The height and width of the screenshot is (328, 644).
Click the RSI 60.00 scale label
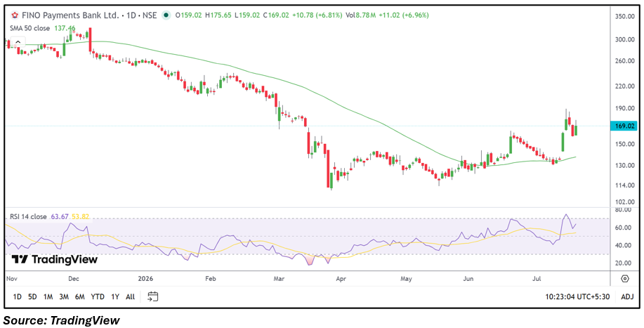point(622,228)
